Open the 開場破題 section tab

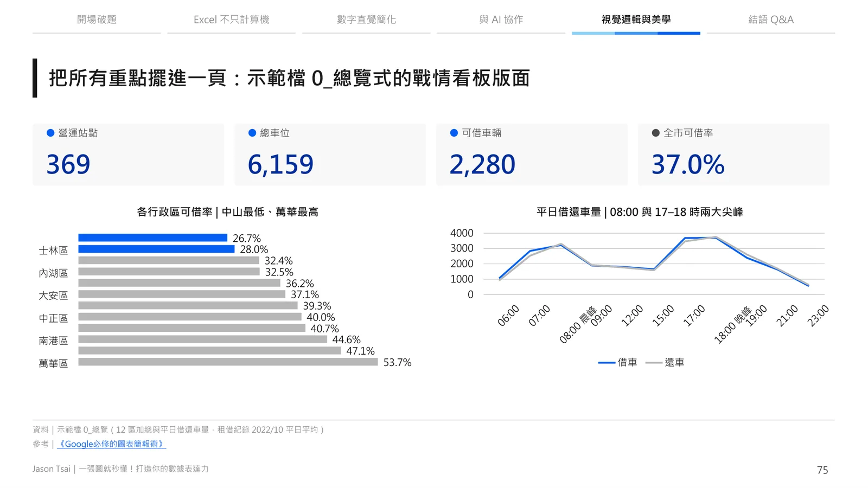click(97, 20)
